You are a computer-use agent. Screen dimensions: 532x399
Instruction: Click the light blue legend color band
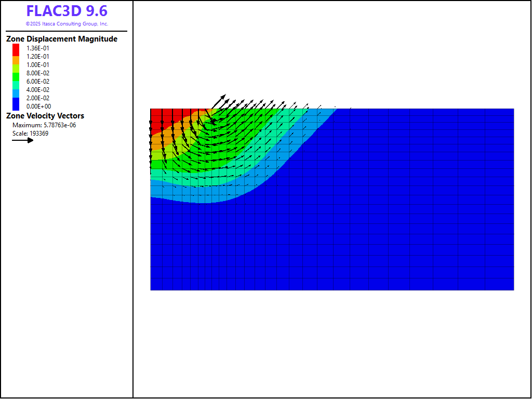pyautogui.click(x=16, y=93)
